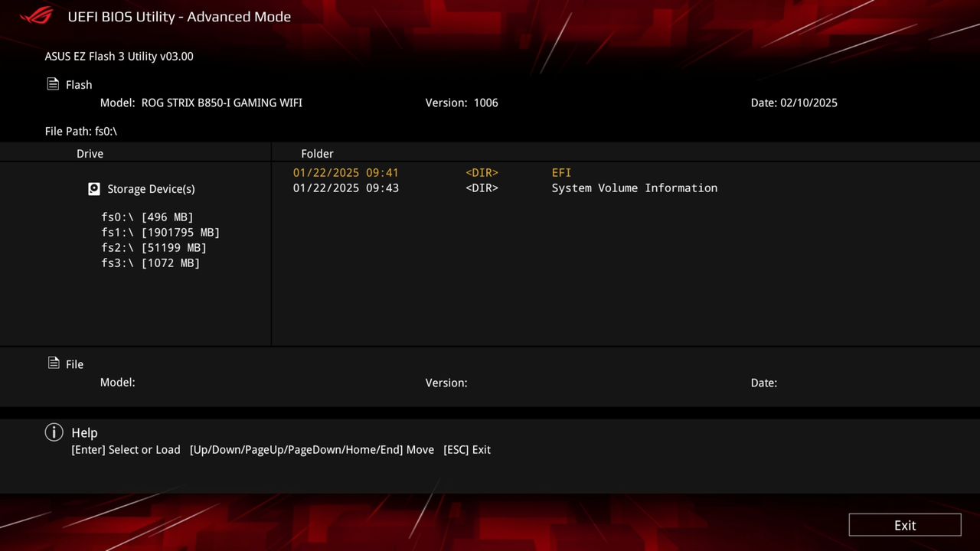980x551 pixels.
Task: Click the Help info icon
Action: [x=54, y=432]
